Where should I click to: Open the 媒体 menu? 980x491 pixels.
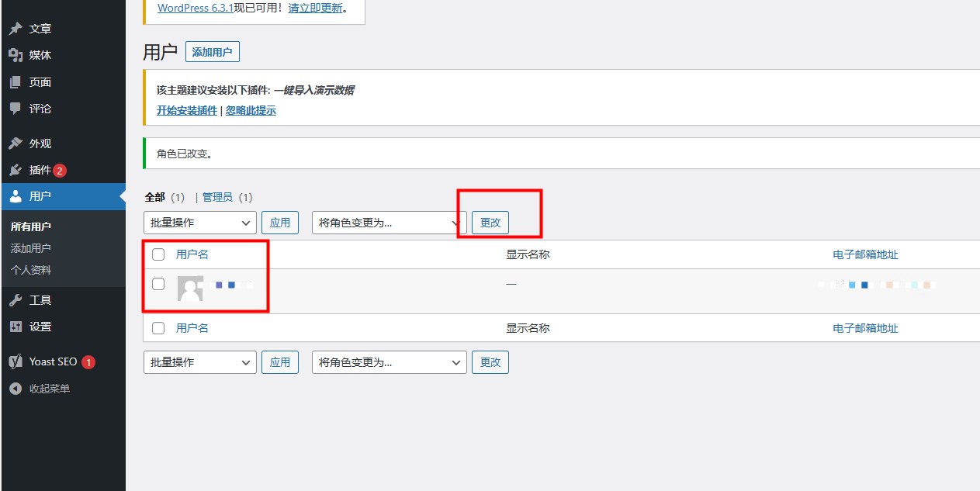(x=63, y=55)
